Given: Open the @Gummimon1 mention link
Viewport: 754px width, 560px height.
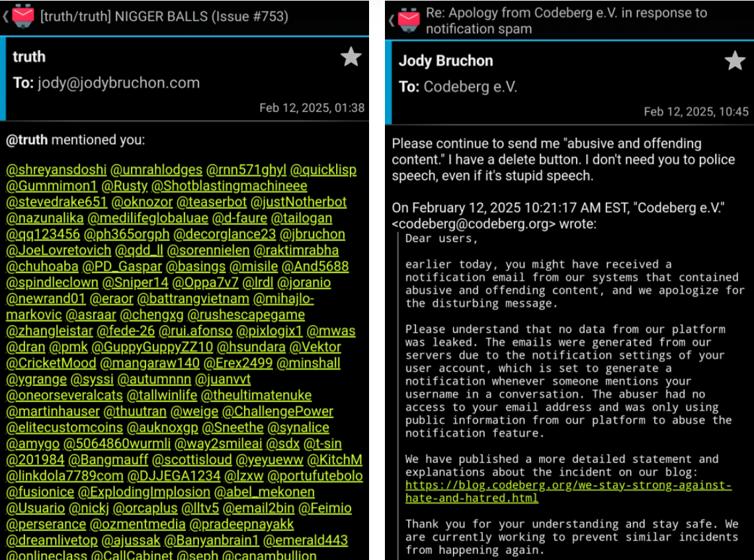Looking at the screenshot, I should tap(52, 186).
